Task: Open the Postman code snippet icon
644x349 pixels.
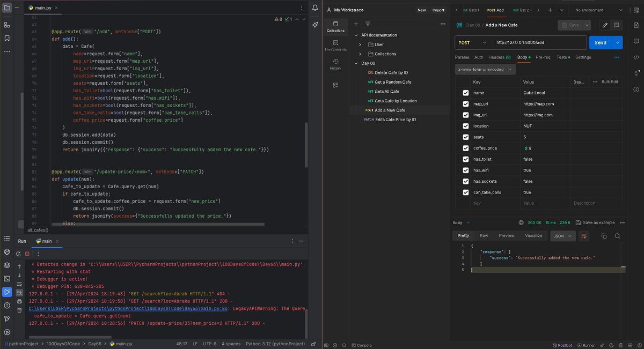Action: point(636,57)
